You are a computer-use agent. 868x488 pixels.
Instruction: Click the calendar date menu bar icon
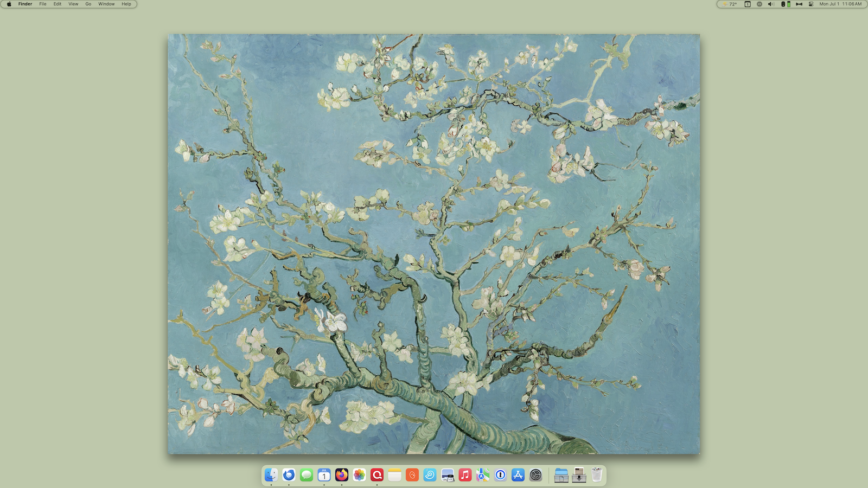pyautogui.click(x=748, y=4)
